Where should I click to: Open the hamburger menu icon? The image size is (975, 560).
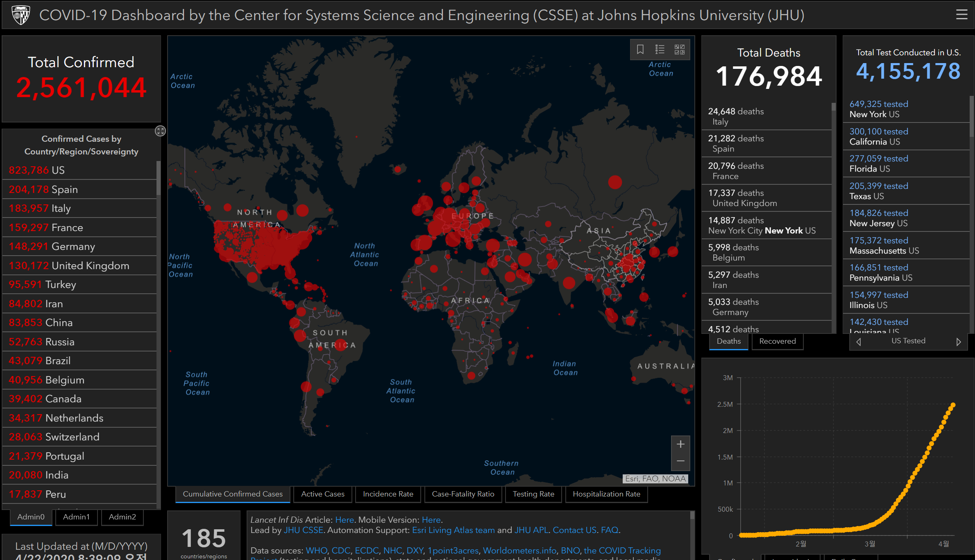pyautogui.click(x=961, y=15)
